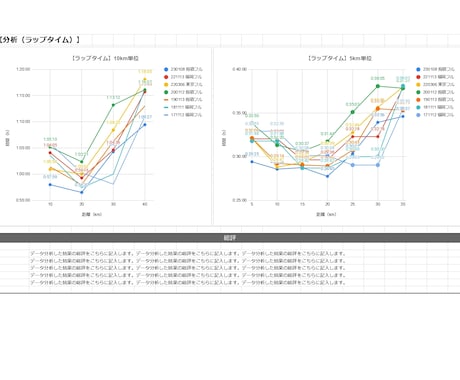The image size is (460, 380).
Task: Select 230108 legend entry in 10km chart
Action: pos(183,69)
